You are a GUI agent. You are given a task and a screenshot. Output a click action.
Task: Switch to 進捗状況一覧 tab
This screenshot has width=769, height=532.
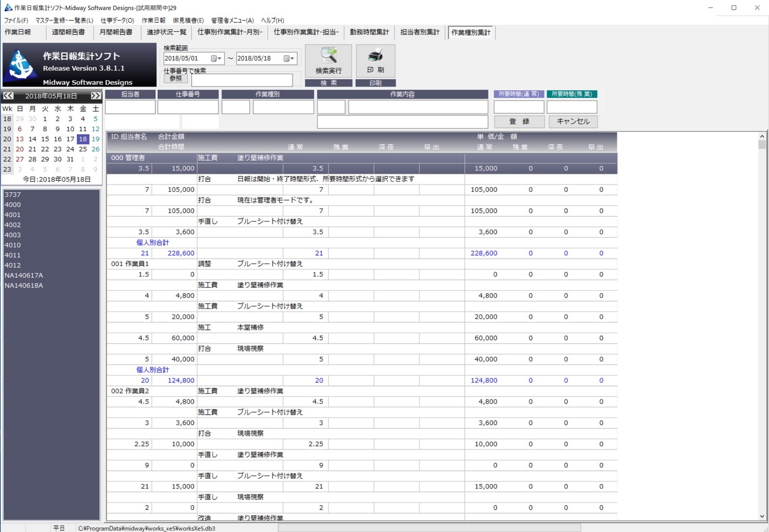[x=167, y=32]
